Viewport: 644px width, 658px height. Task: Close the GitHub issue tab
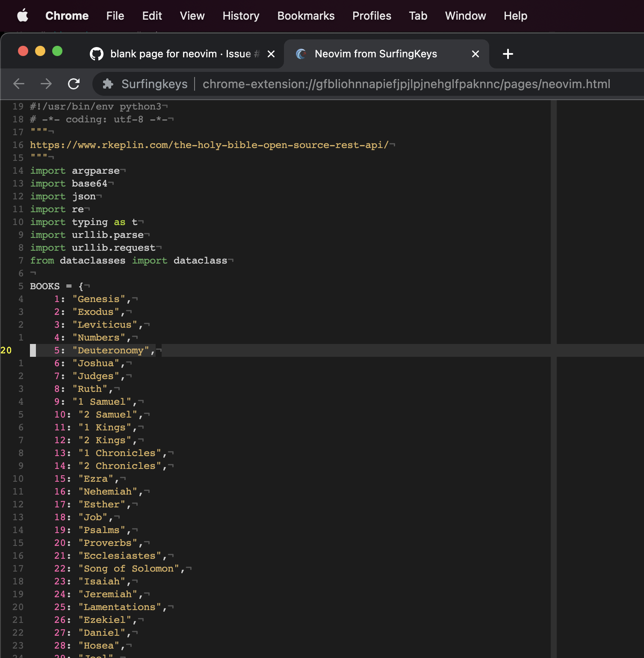(x=271, y=54)
